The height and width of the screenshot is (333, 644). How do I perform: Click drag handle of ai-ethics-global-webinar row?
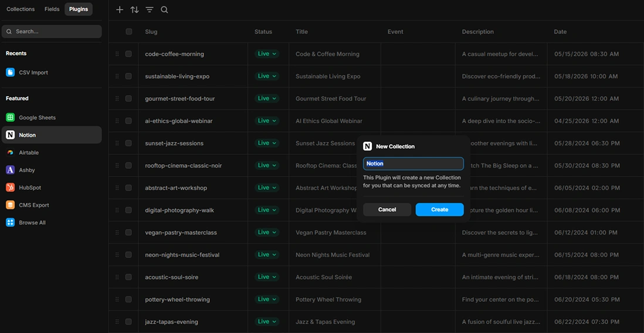coord(117,121)
